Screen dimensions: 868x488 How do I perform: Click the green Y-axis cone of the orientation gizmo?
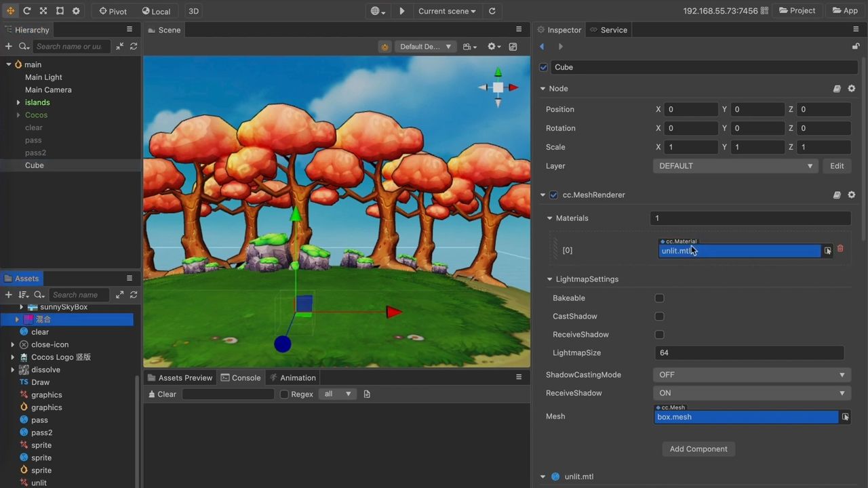coord(498,72)
